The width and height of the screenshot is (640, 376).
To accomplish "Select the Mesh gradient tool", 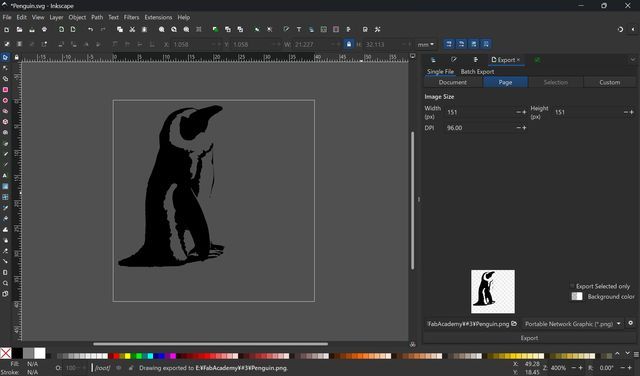I will click(5, 197).
